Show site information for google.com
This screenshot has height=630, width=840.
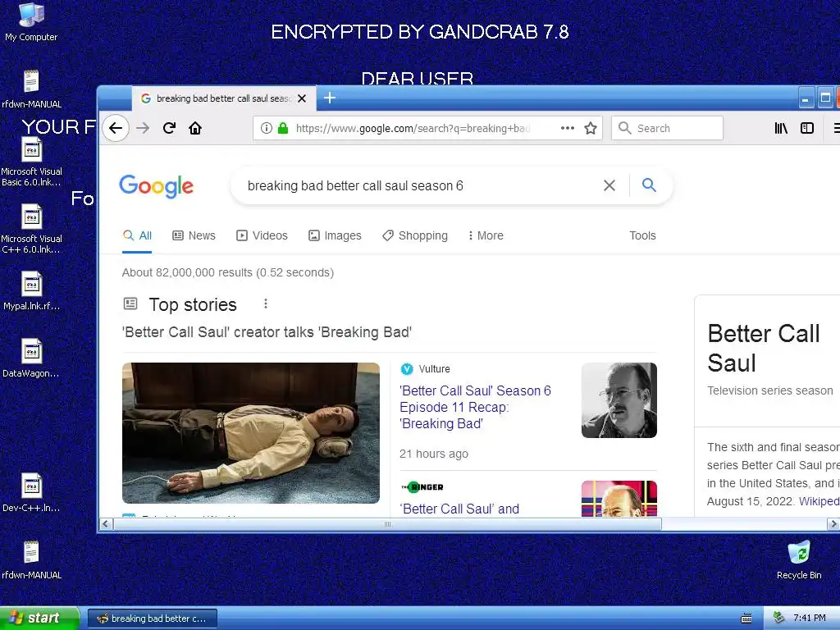pyautogui.click(x=266, y=128)
